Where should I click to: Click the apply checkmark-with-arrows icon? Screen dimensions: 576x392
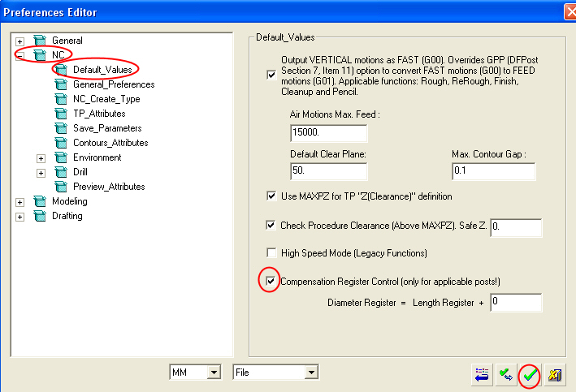[506, 375]
